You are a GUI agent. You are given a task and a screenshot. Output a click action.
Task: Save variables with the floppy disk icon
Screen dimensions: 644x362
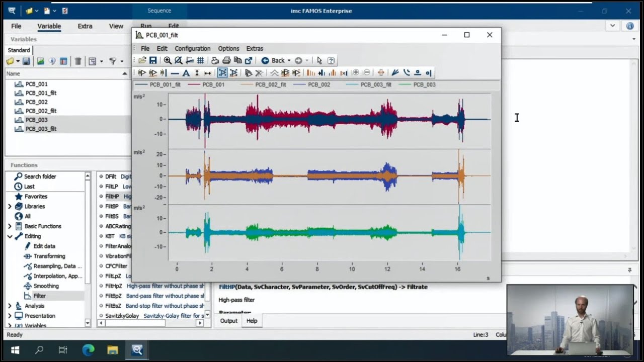(26, 61)
